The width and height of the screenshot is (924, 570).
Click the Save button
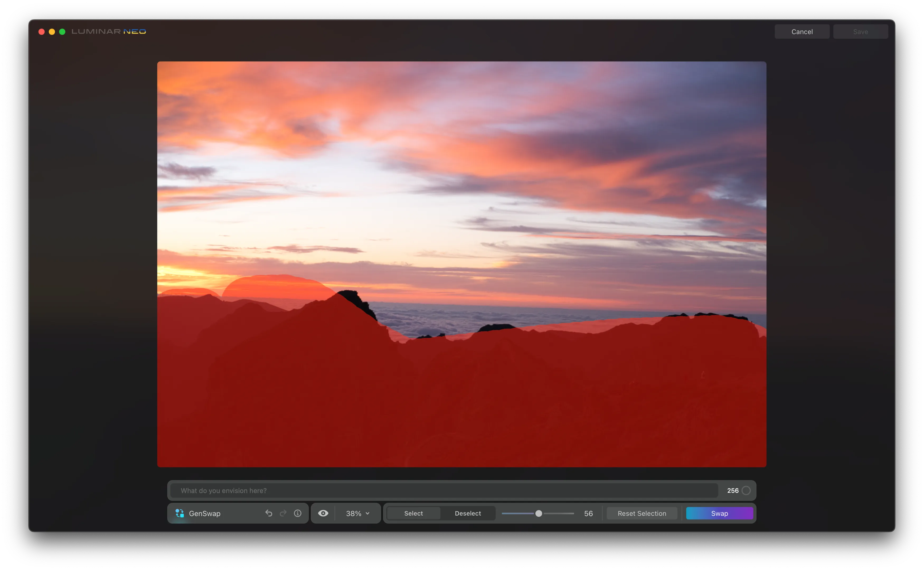pyautogui.click(x=860, y=32)
